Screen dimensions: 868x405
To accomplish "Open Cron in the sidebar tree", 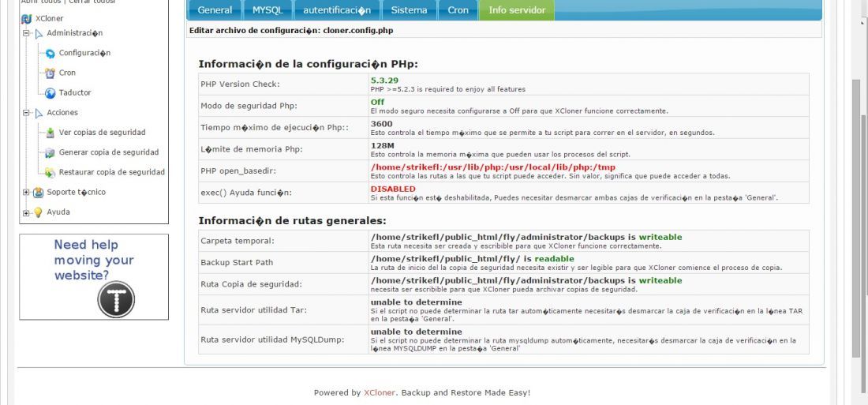I will pos(68,73).
